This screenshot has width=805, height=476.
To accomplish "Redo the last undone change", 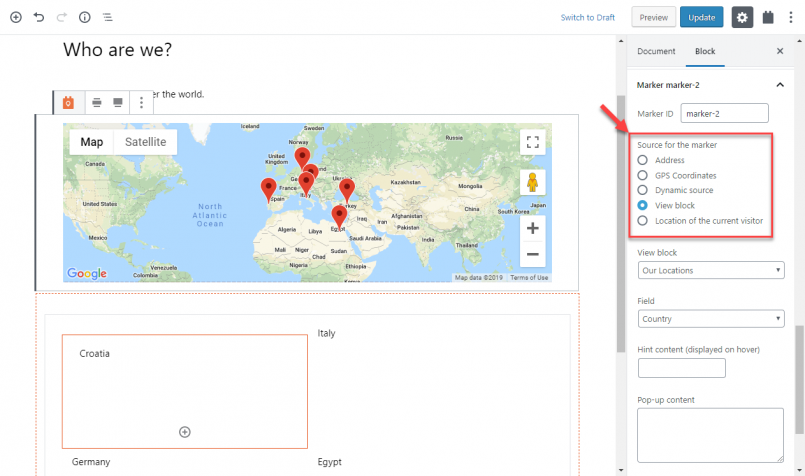I will [62, 17].
